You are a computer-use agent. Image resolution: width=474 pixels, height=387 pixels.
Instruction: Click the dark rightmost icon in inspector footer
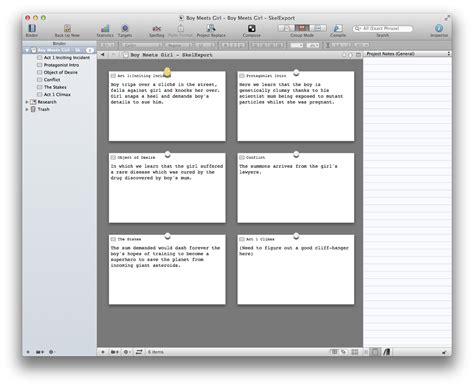pos(386,352)
